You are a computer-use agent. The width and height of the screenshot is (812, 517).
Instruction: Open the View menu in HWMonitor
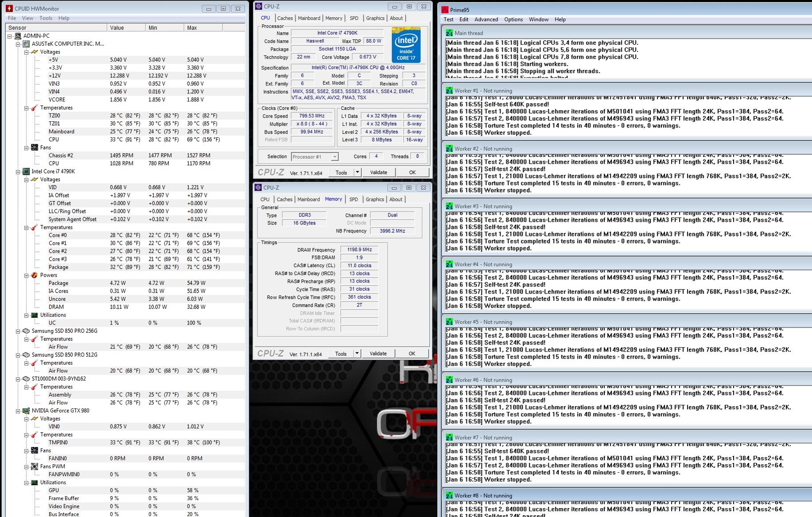coord(27,18)
